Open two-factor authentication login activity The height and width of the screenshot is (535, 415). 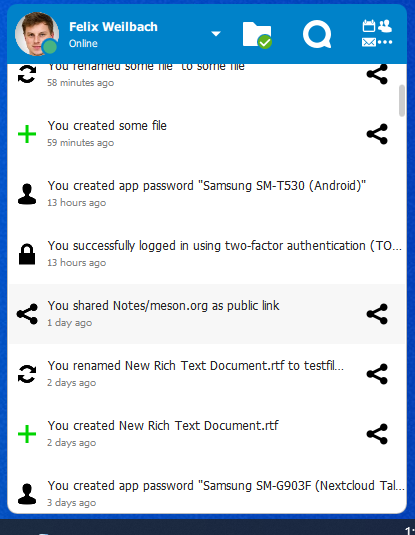206,254
